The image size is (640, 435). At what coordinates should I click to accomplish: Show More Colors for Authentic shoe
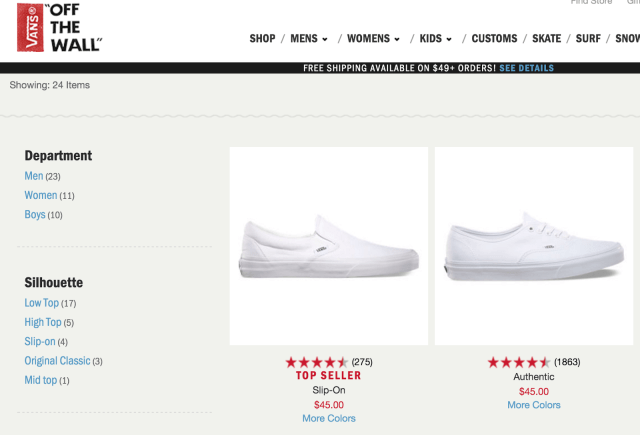[534, 405]
